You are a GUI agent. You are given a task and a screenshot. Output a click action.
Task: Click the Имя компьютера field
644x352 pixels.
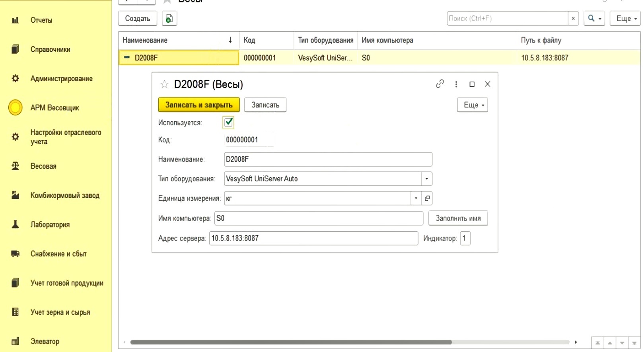click(319, 218)
